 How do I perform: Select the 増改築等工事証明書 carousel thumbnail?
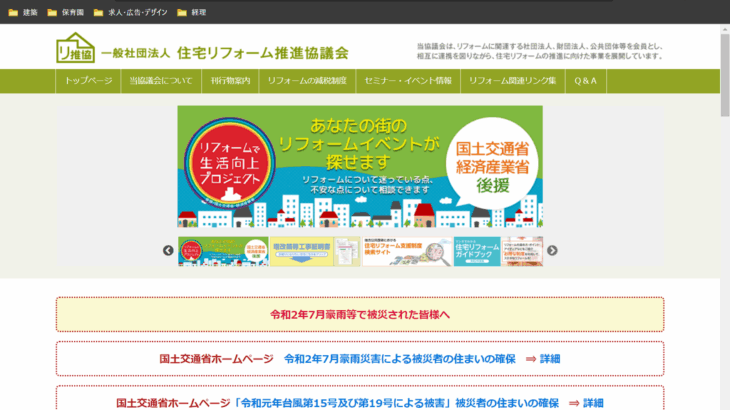(300, 251)
